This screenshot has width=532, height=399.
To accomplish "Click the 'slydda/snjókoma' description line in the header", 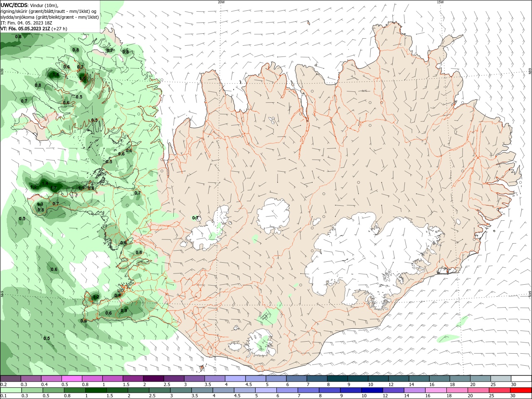I will (49, 17).
